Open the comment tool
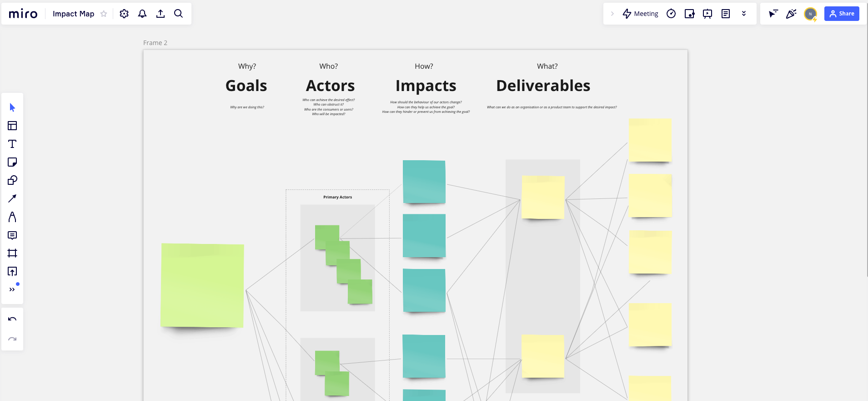The image size is (868, 401). point(12,235)
